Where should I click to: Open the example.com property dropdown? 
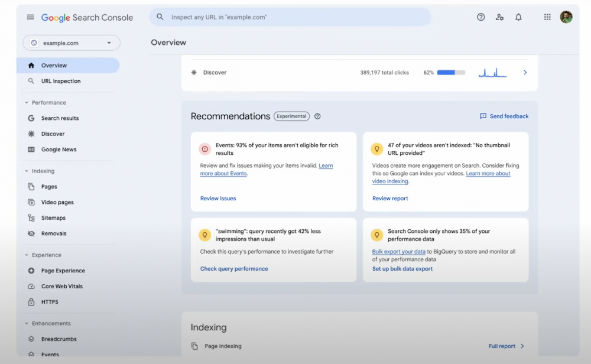pos(72,43)
